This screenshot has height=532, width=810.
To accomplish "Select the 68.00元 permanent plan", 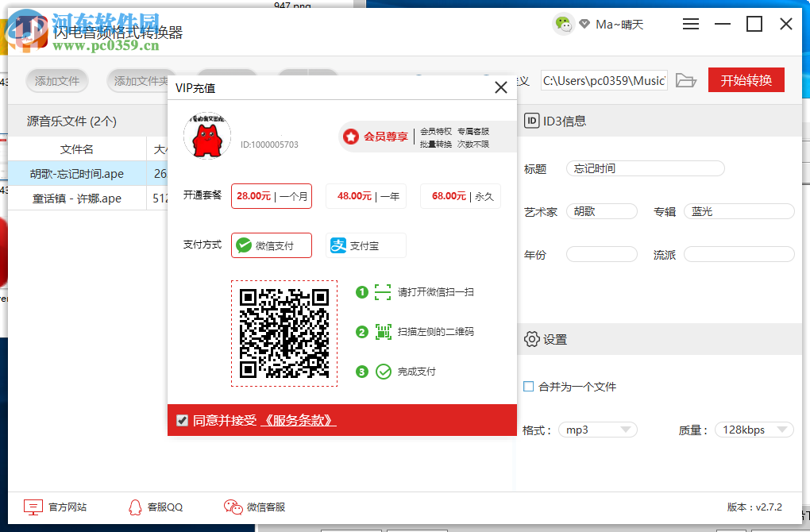I will [461, 196].
